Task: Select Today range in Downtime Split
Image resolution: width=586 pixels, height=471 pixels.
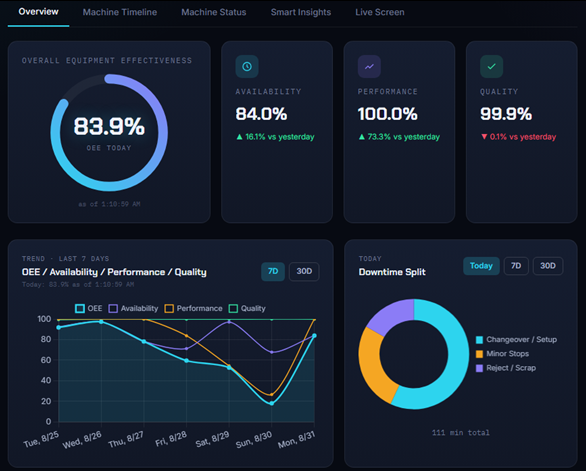Action: (x=481, y=266)
